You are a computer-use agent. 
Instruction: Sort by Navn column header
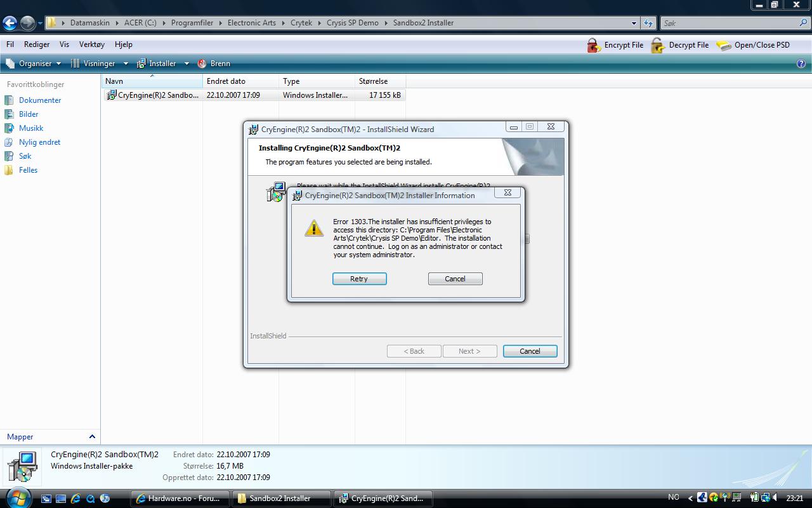click(x=152, y=81)
